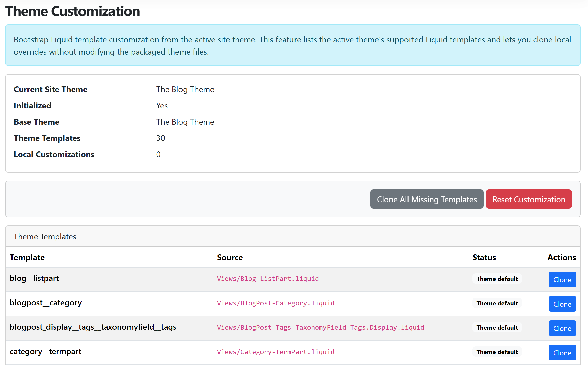Click the Status column header

[484, 257]
